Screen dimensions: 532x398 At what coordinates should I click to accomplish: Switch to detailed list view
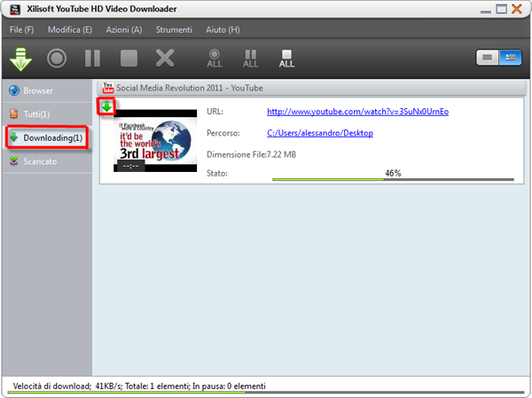point(510,58)
